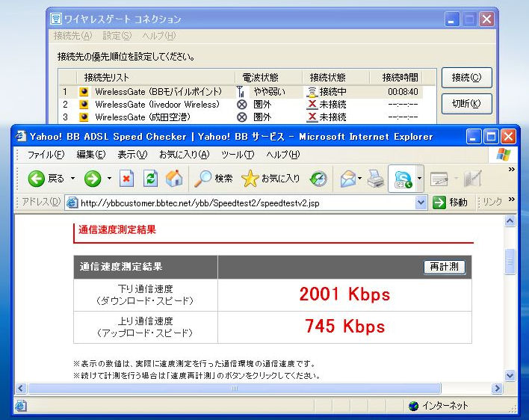529x420 pixels.
Task: Open the Forward button history dropdown arrow
Action: [x=109, y=178]
